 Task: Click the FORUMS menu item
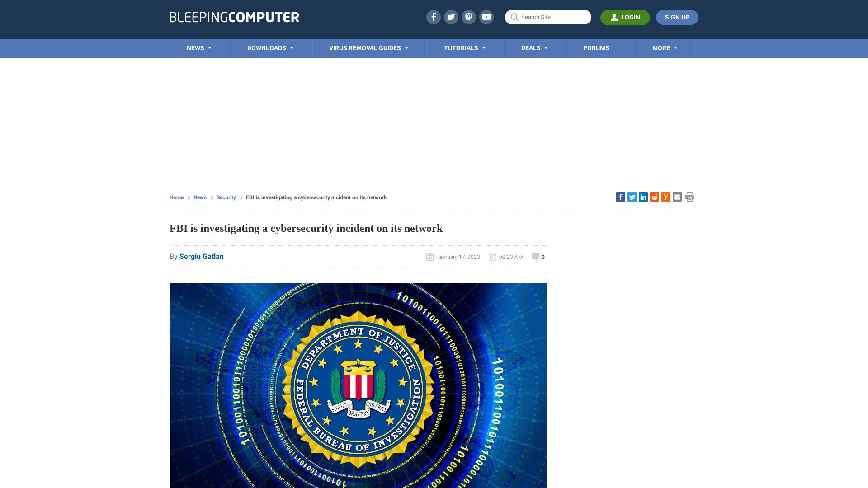pos(596,47)
